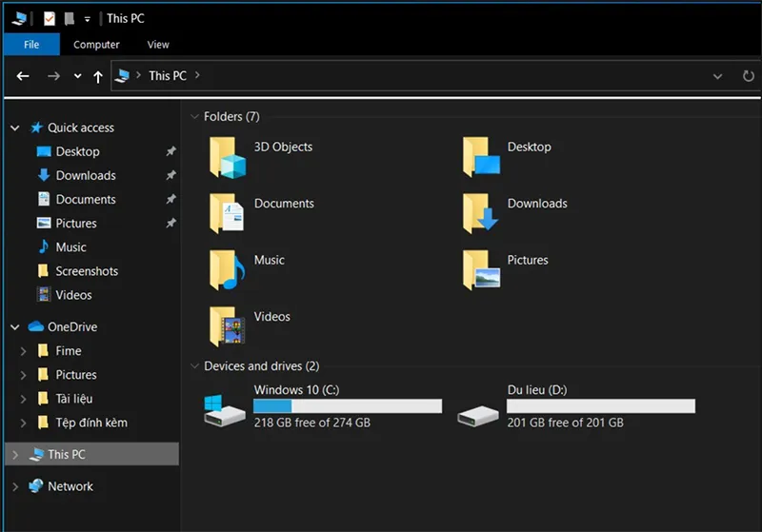Image resolution: width=762 pixels, height=532 pixels.
Task: Open the File menu tab
Action: (x=31, y=44)
